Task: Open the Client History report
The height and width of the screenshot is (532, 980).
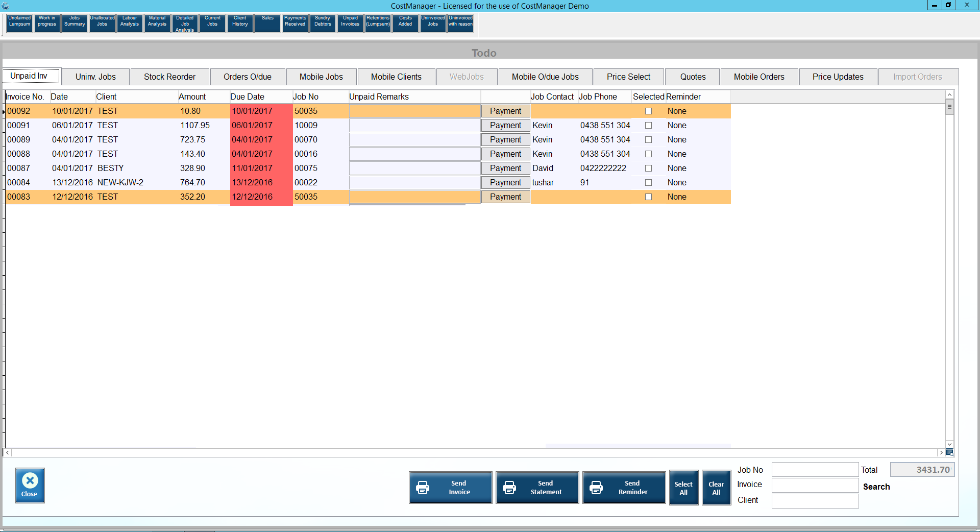Action: pyautogui.click(x=240, y=23)
